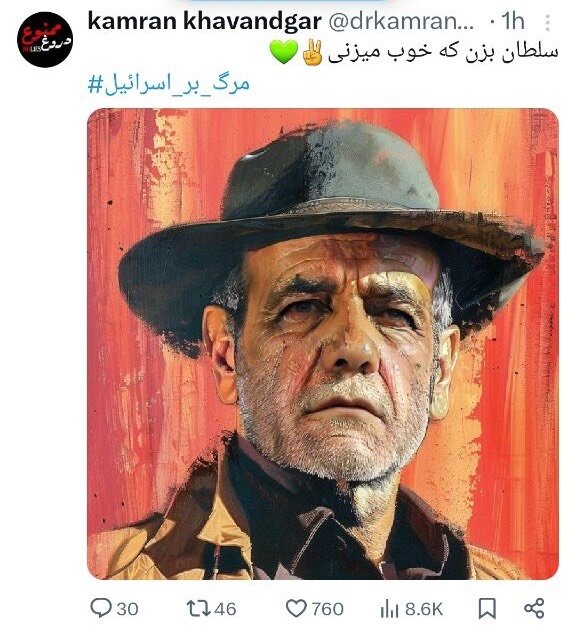The width and height of the screenshot is (576, 629).
Task: Expand the painted portrait image with hat
Action: [x=323, y=344]
